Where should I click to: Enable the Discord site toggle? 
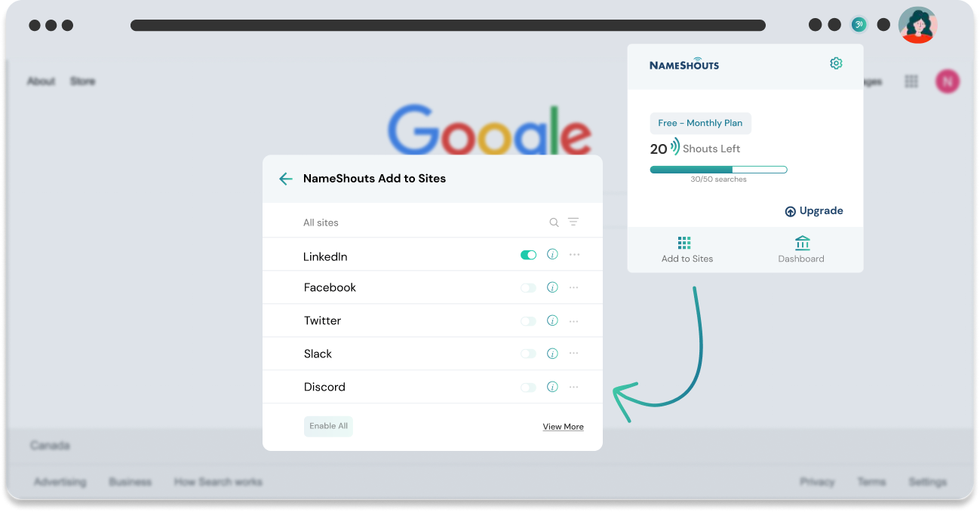pos(528,388)
